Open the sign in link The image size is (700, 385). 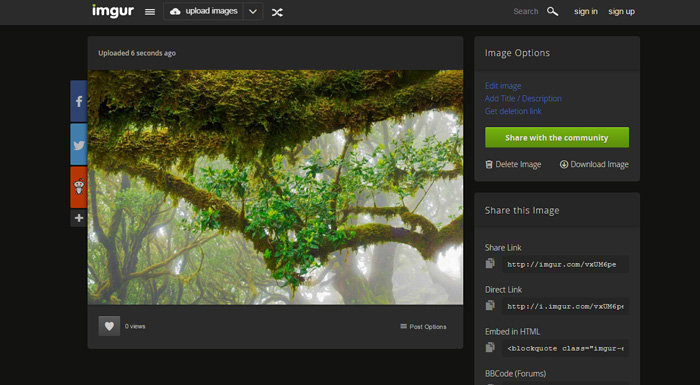tap(586, 12)
